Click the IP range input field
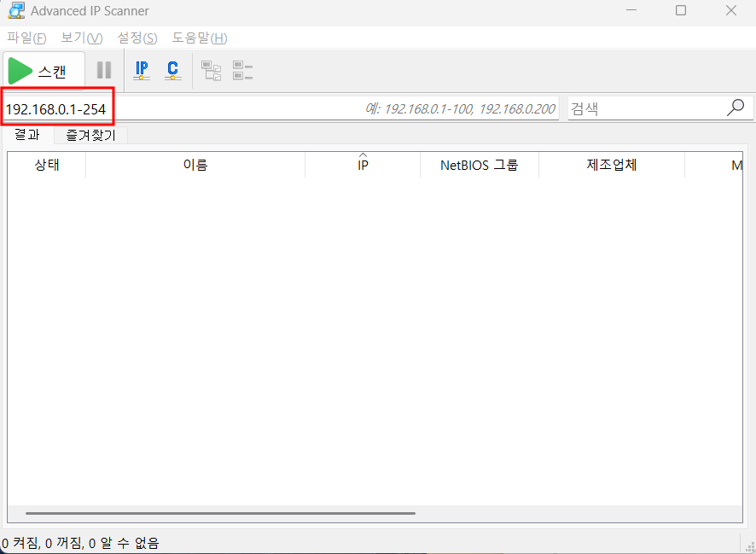This screenshot has width=756, height=554. click(x=280, y=109)
